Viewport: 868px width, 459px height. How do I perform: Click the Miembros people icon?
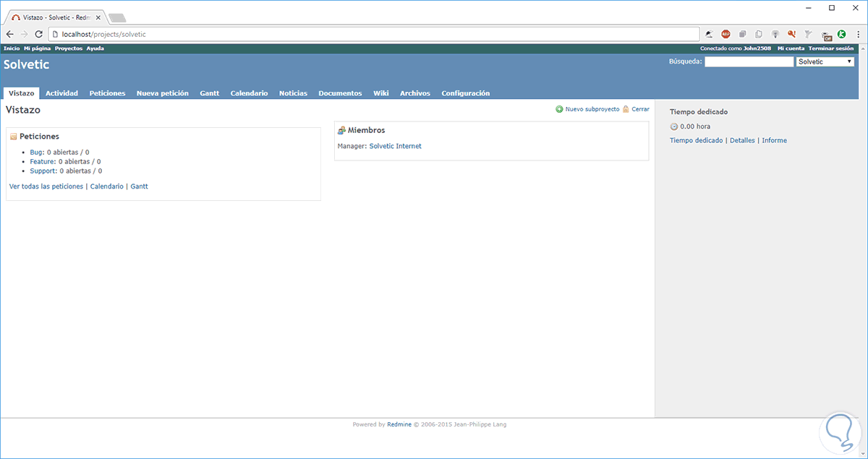tap(341, 129)
